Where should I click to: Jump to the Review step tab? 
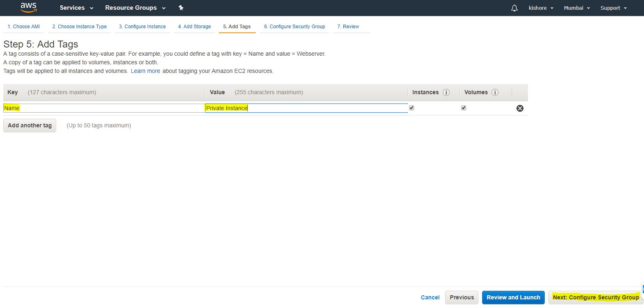click(x=348, y=27)
